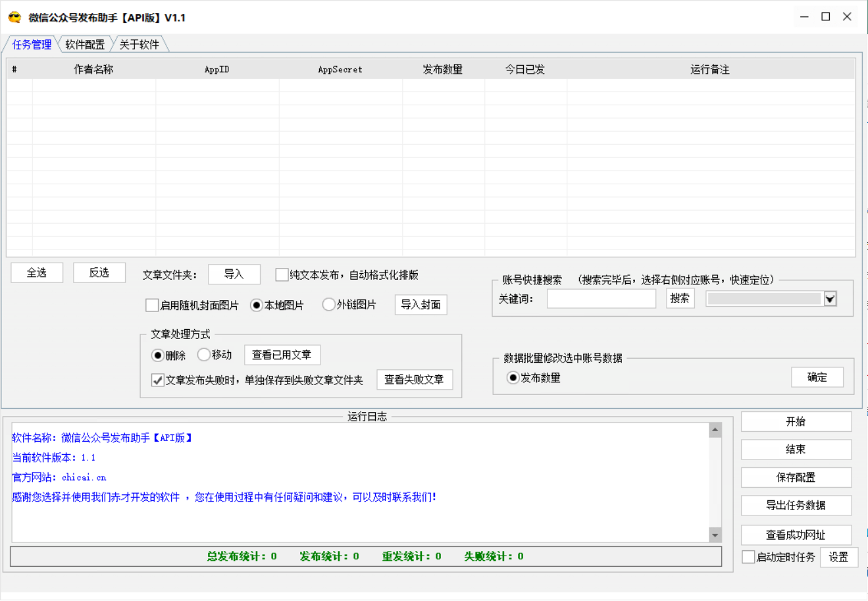This screenshot has height=601, width=868.
Task: Click the sunglasses emoji app icon
Action: [14, 18]
